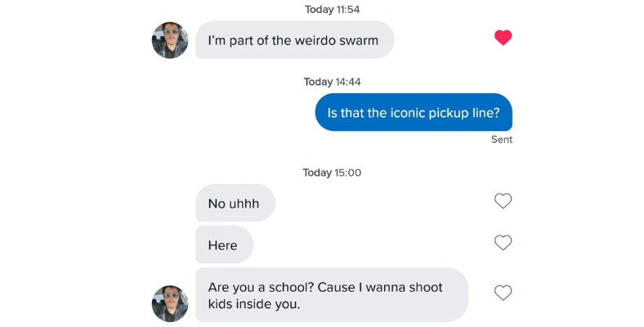Click the blue "Is that the iconic pickup line?" bubble

(x=414, y=113)
